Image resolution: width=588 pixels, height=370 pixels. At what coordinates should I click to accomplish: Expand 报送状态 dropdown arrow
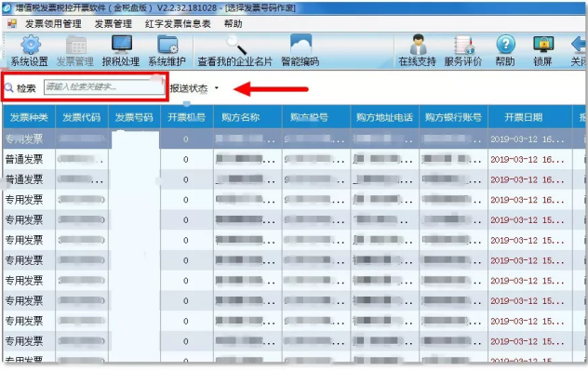pos(217,88)
